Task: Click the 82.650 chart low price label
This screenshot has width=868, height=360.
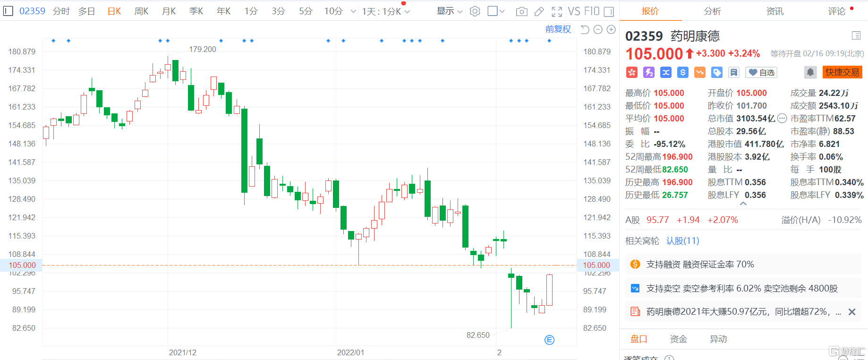Action: click(478, 335)
